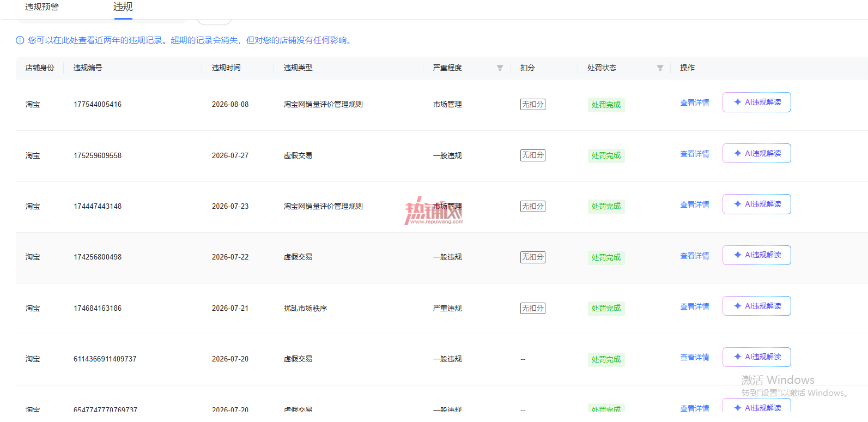Screen dimensions: 868x422
Task: Open 查看详情 for violation 175259609558
Action: tap(695, 154)
